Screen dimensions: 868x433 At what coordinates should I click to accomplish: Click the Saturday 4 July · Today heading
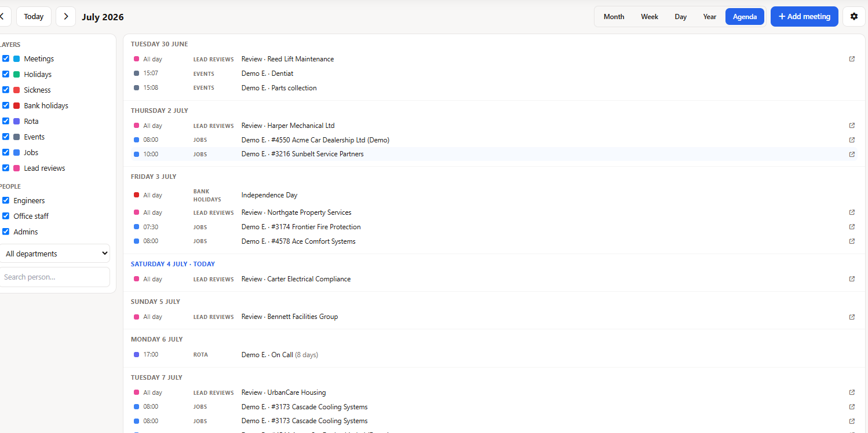coord(173,264)
